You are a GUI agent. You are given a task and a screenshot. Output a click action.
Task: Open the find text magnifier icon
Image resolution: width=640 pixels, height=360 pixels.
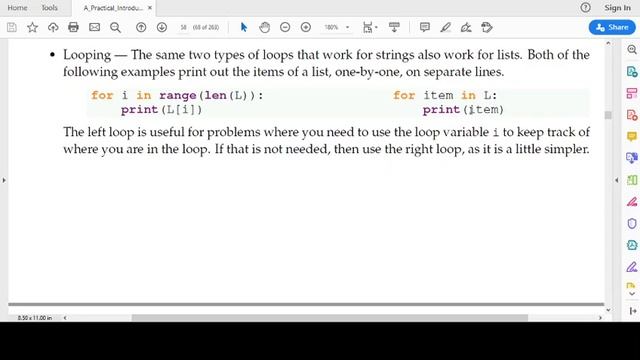point(116,27)
